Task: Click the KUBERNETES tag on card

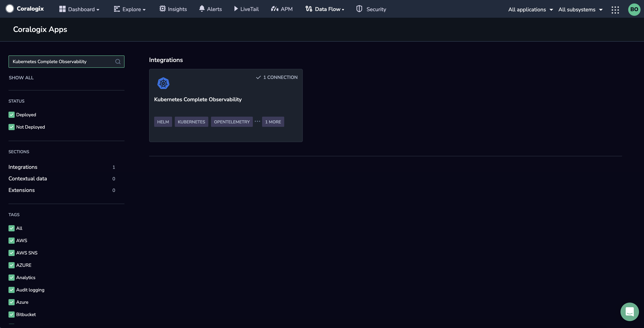Action: tap(192, 122)
